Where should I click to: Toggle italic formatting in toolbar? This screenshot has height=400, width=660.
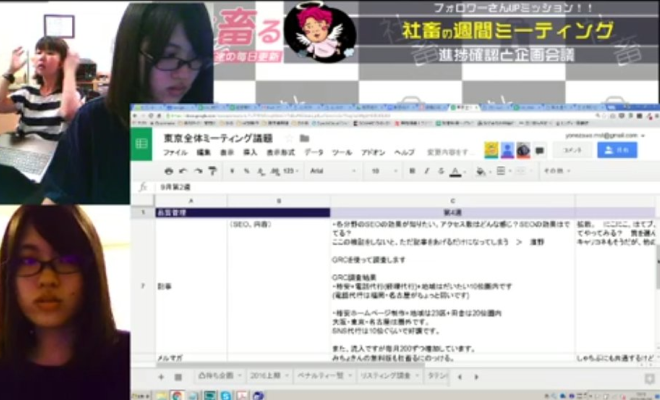click(428, 171)
